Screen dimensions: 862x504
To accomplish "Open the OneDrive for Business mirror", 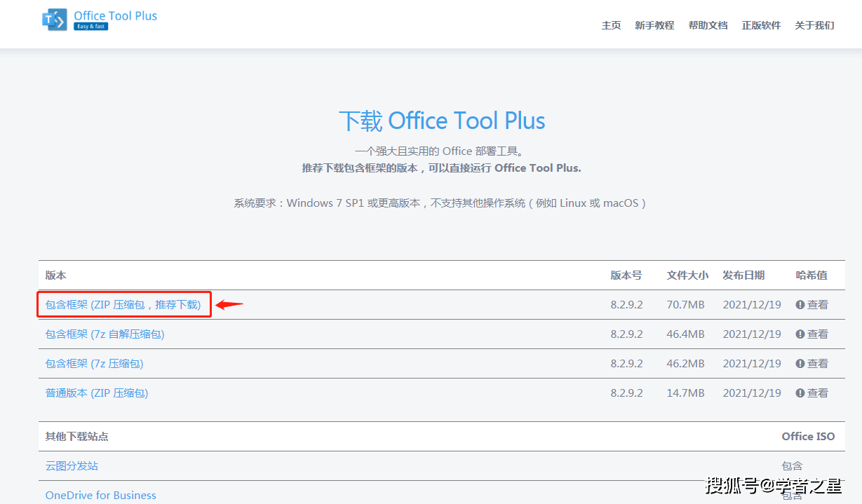I will [101, 496].
